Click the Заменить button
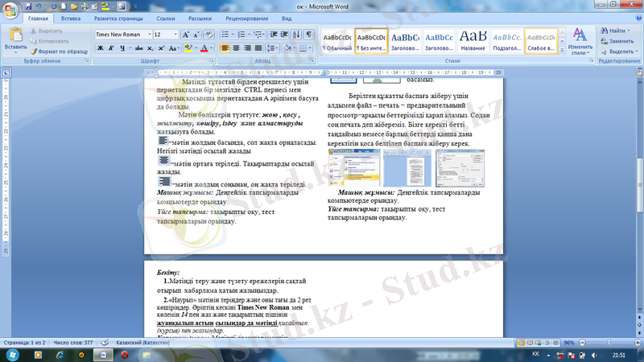This screenshot has width=644, height=362. point(620,40)
